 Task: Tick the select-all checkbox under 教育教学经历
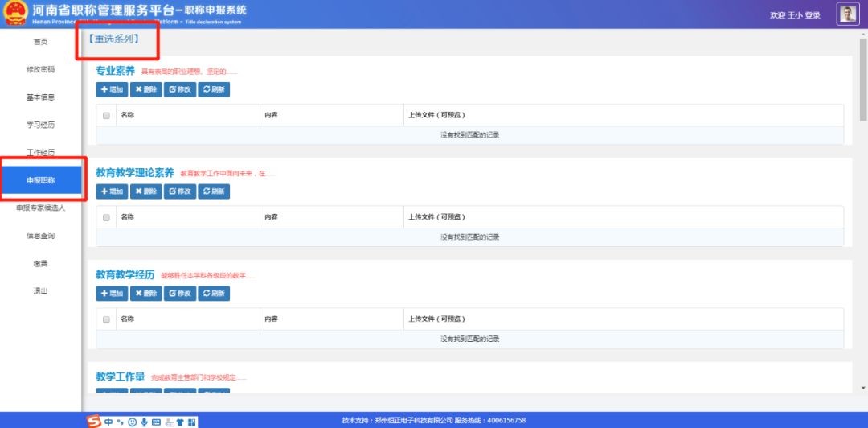point(106,319)
